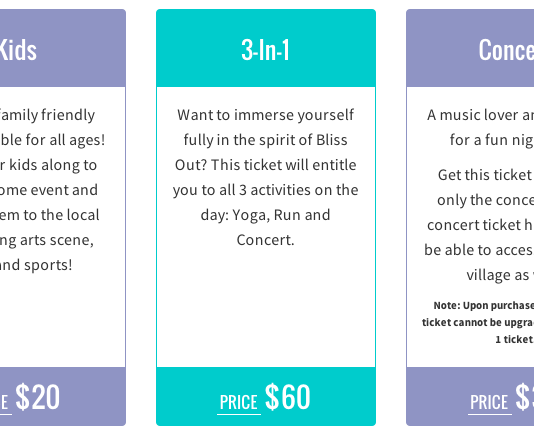This screenshot has width=534, height=433.
Task: Click the PRICE label in 3-In-1 card
Action: coord(238,402)
